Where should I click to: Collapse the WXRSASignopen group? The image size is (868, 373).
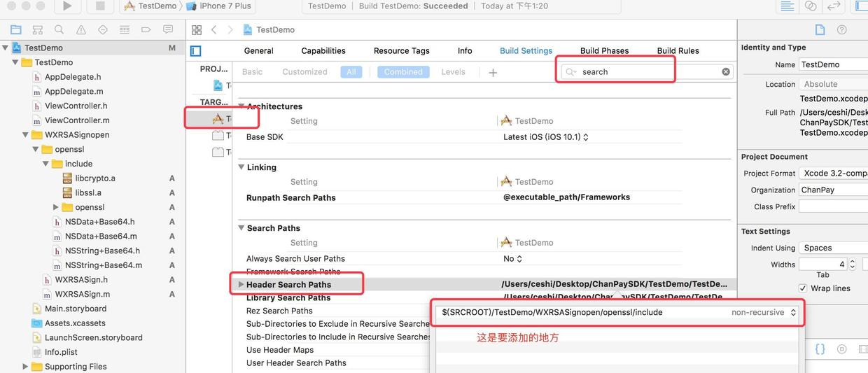pos(25,135)
